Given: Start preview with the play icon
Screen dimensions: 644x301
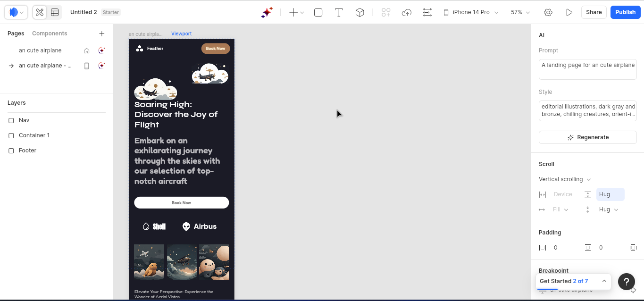Looking at the screenshot, I should [x=569, y=13].
